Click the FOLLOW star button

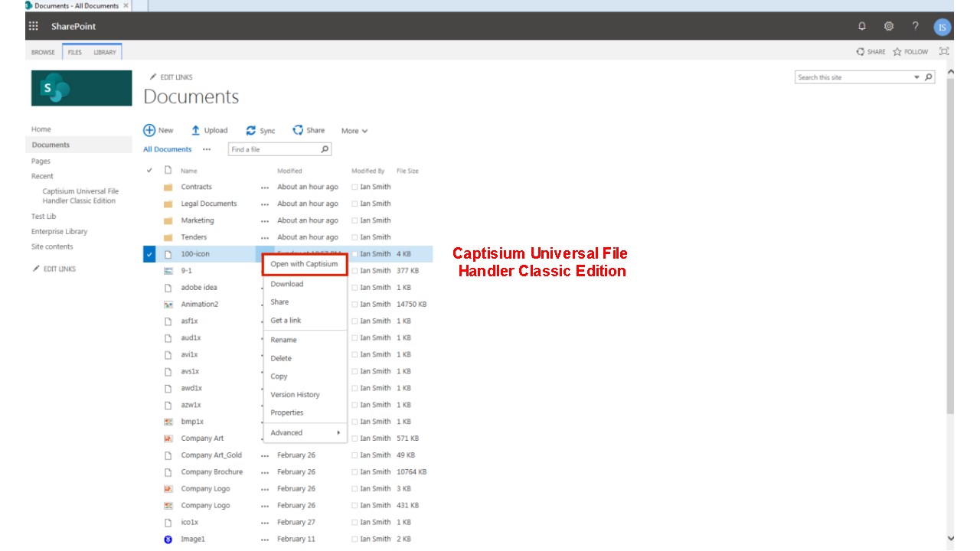click(910, 52)
